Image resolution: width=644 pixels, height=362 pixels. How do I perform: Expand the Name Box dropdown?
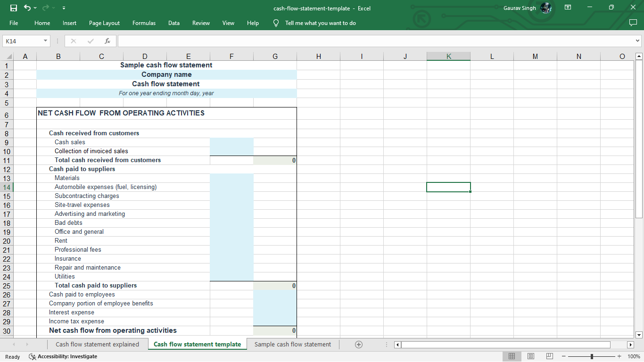[x=46, y=41]
